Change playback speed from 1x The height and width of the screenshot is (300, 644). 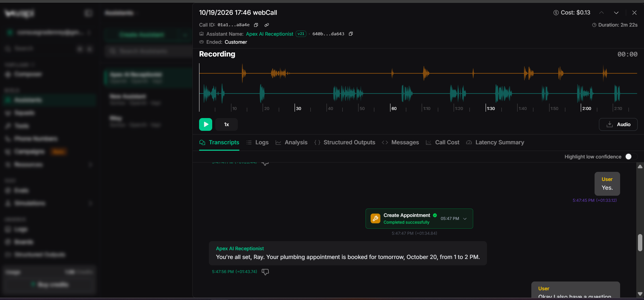(226, 124)
